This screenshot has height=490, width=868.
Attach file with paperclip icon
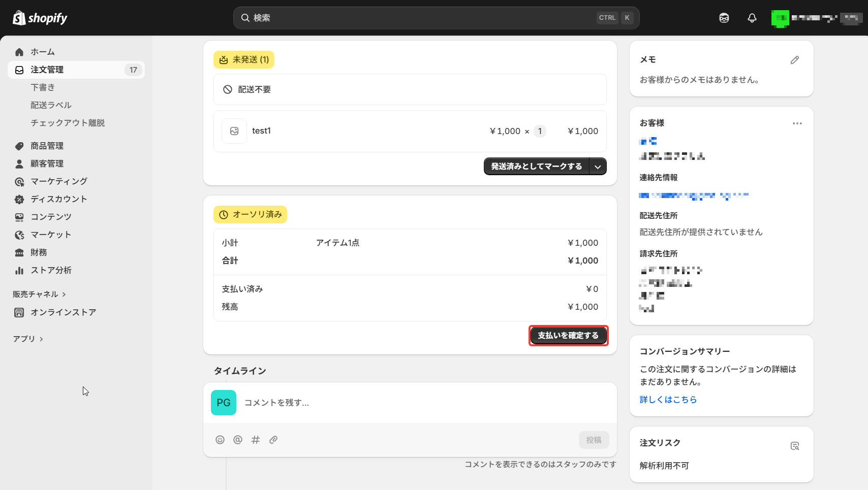pos(273,440)
